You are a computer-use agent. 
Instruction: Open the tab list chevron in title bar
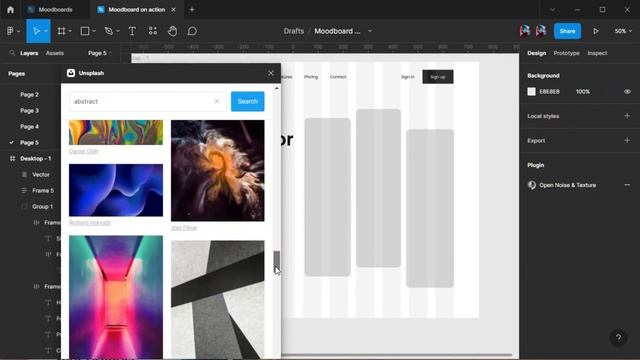click(x=552, y=9)
